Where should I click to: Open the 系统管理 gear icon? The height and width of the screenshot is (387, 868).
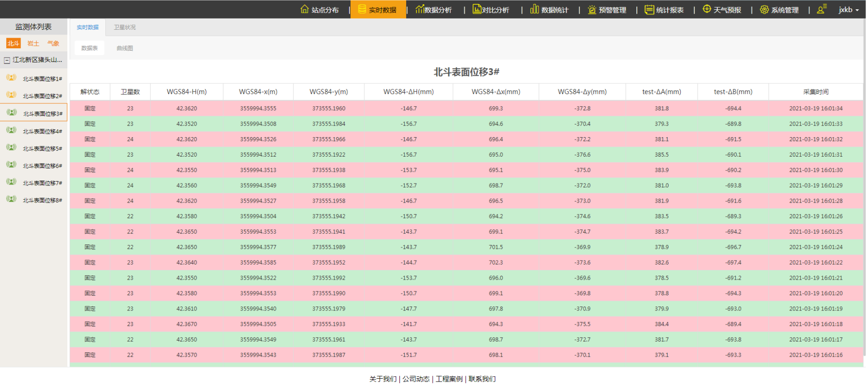point(764,10)
